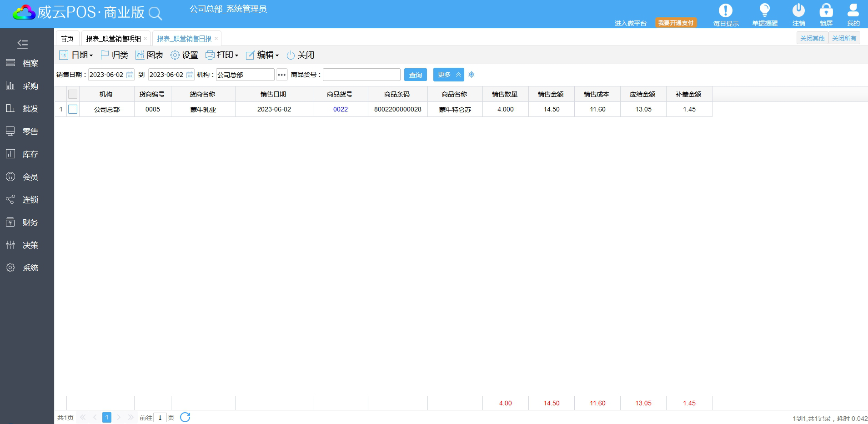This screenshot has height=424, width=868.
Task: Click the 查询 query button
Action: coord(415,75)
